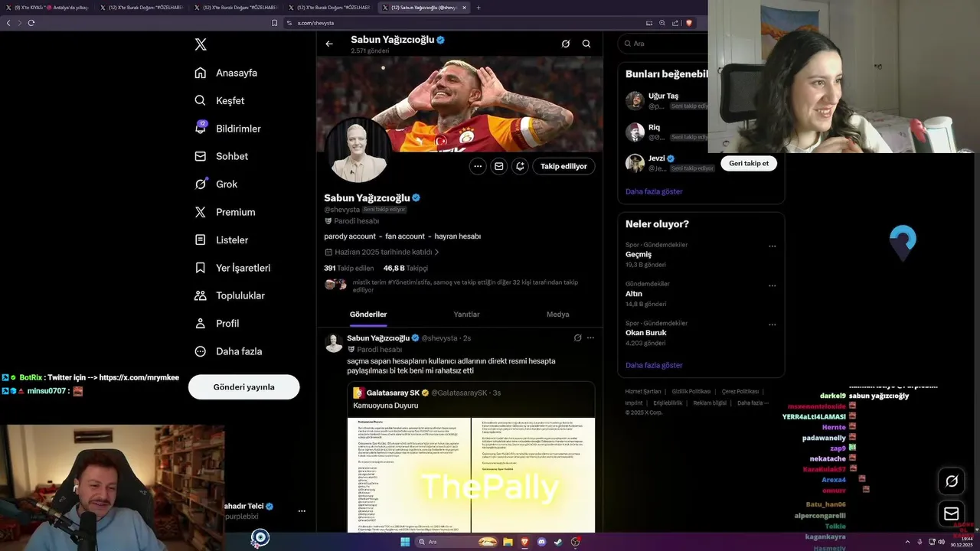Open Gizlilik Politikası footer link
Screen dimensions: 980x551
click(x=691, y=391)
